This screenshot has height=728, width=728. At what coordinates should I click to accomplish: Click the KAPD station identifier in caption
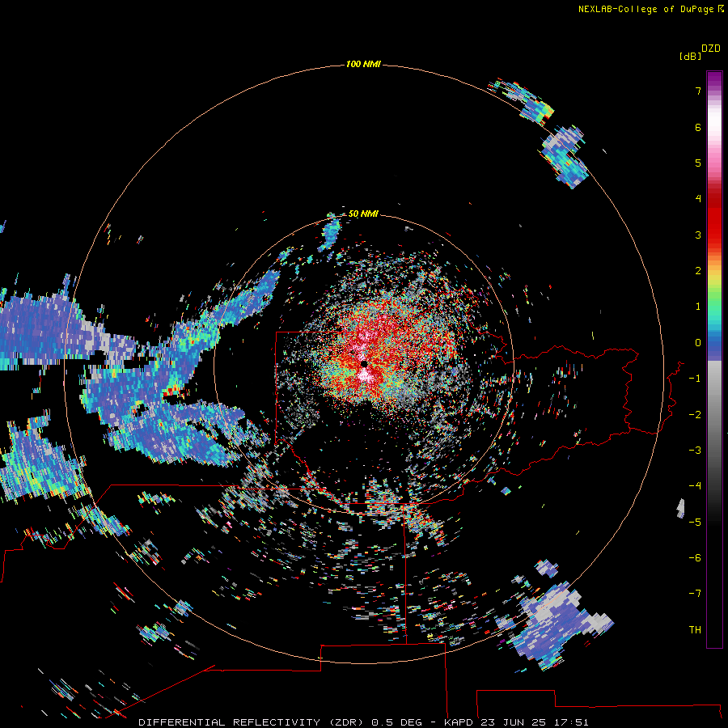coord(459,722)
